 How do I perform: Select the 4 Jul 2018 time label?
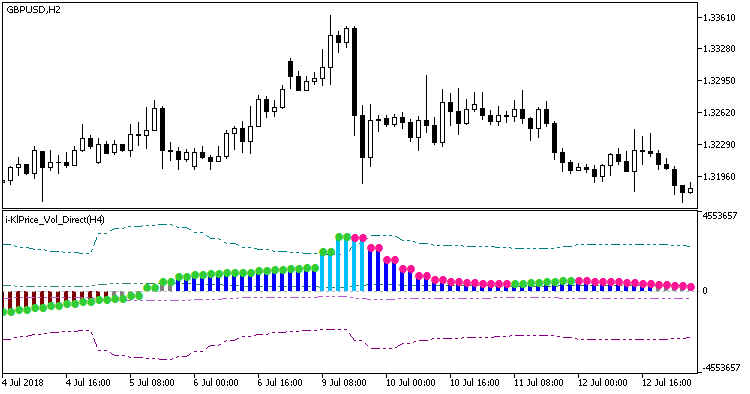23,383
